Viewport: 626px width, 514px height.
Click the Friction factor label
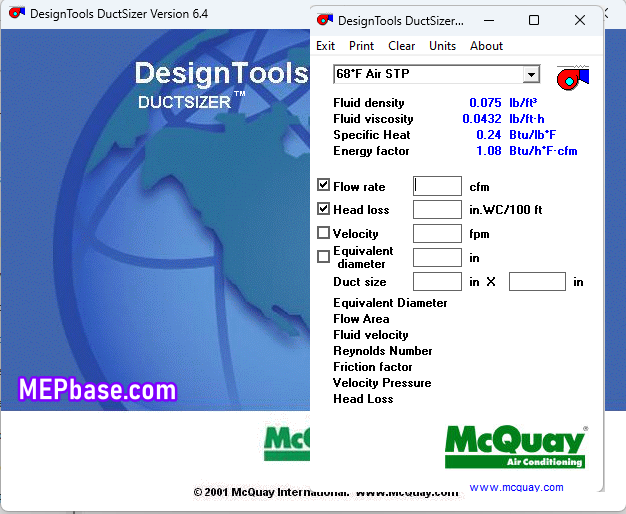pos(372,367)
